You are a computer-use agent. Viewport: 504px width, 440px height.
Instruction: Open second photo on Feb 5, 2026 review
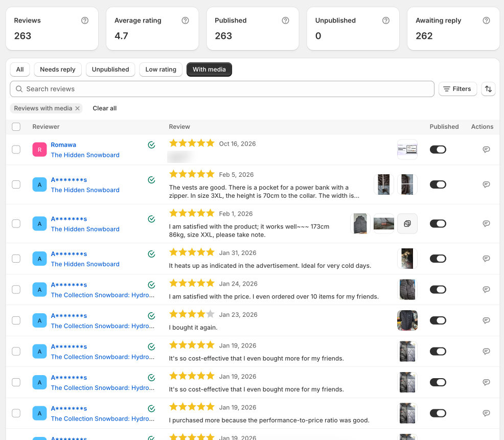coord(407,184)
